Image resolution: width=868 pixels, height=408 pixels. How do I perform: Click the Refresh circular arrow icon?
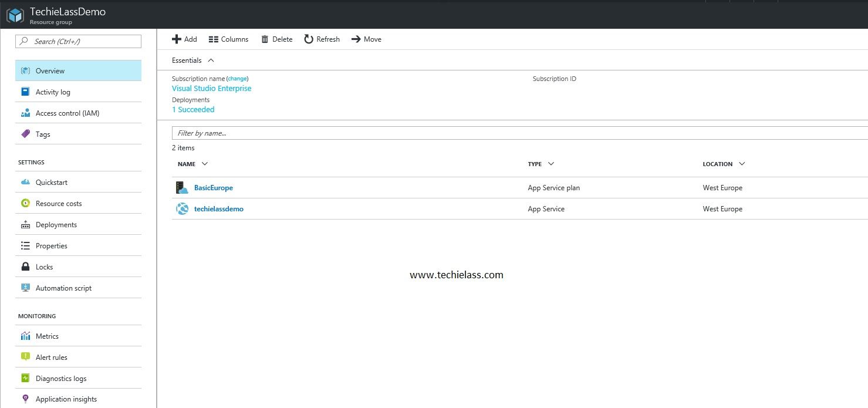[x=308, y=39]
